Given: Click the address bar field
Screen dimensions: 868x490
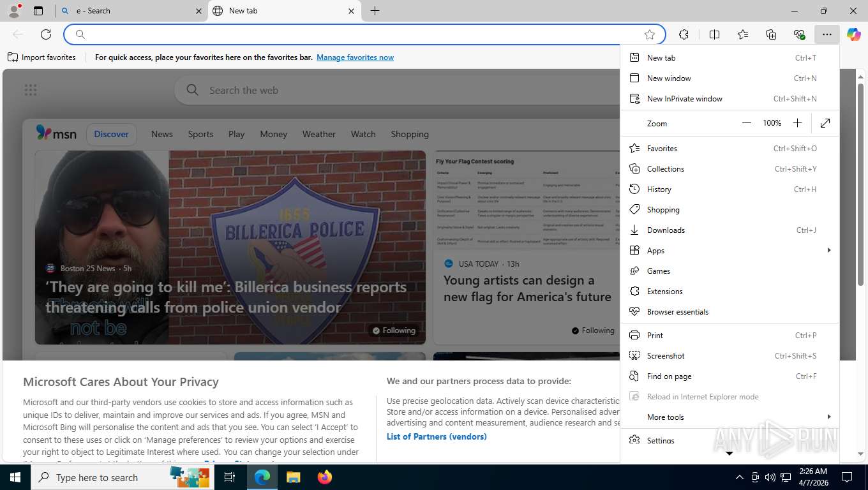Looking at the screenshot, I should [x=364, y=34].
